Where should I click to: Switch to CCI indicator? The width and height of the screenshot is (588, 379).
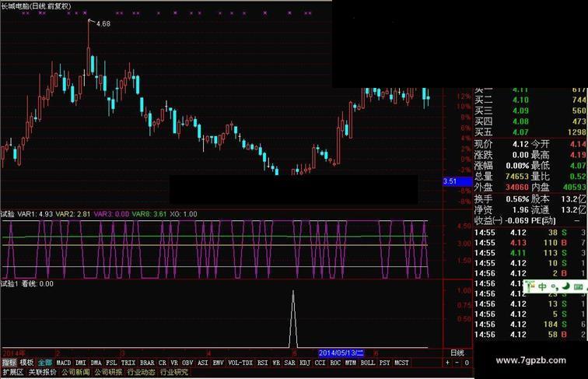pyautogui.click(x=320, y=363)
